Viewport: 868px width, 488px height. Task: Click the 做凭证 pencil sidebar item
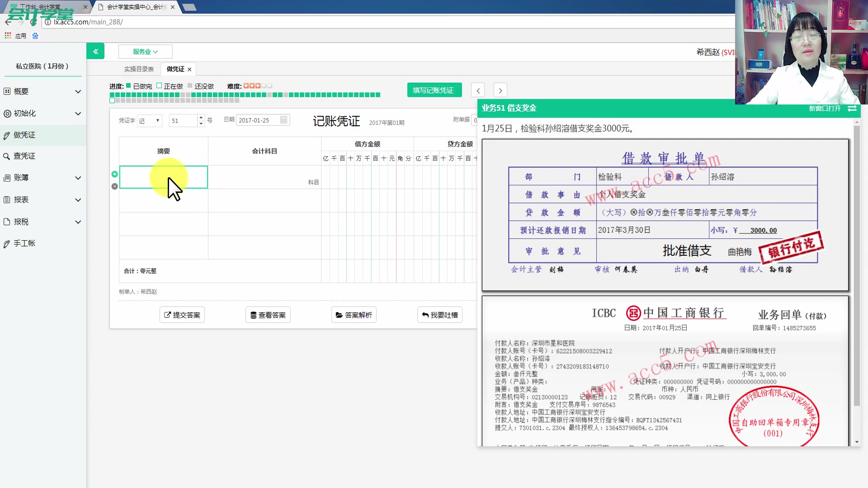coord(24,135)
